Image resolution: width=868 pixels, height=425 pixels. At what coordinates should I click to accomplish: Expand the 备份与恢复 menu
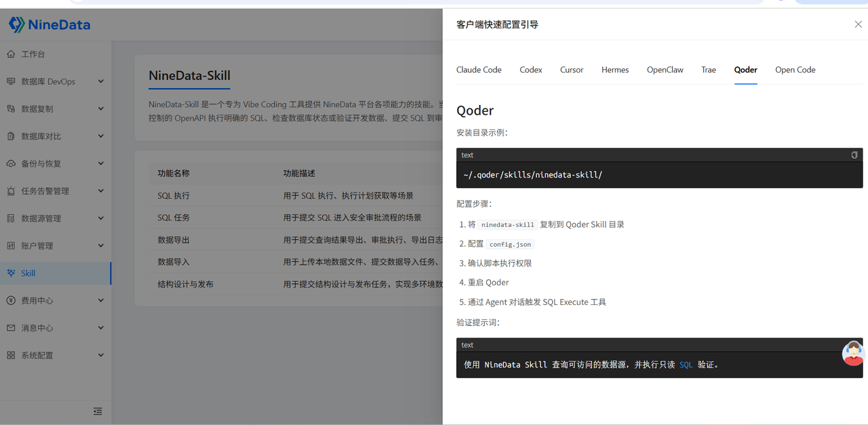(x=101, y=163)
